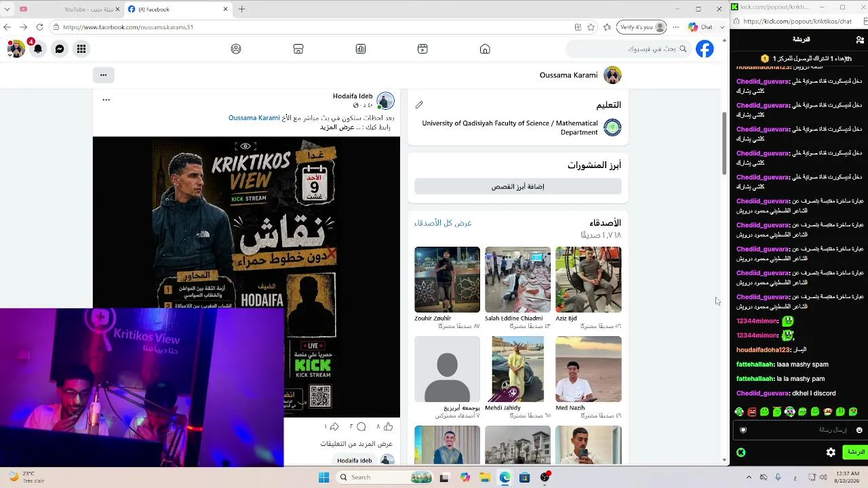Click the Facebook address bar URL
The width and height of the screenshot is (868, 488).
pos(128,27)
